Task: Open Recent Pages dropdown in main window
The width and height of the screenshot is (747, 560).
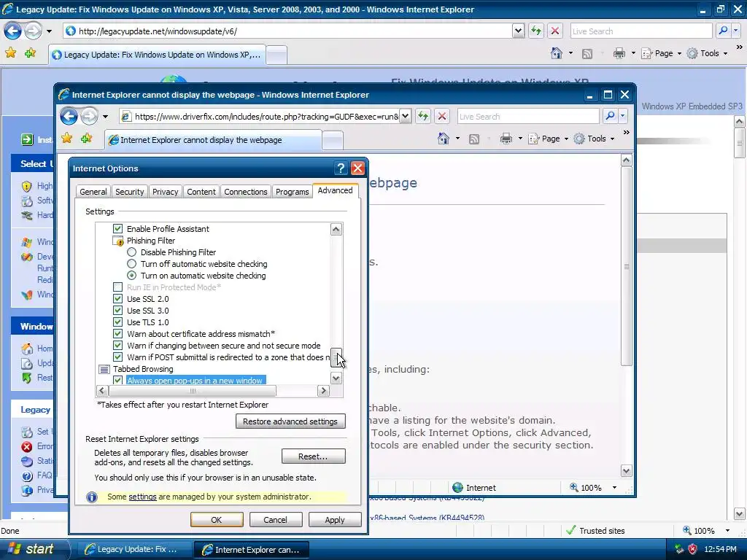Action: pos(49,31)
